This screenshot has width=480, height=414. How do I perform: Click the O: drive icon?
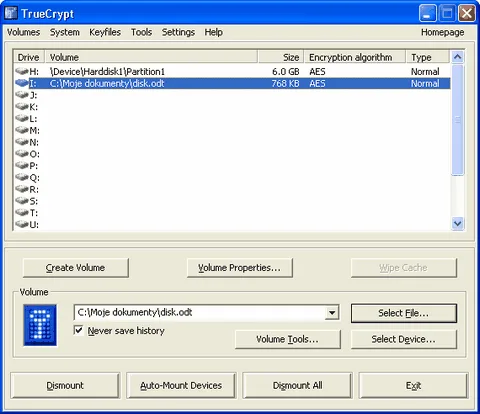(x=22, y=154)
